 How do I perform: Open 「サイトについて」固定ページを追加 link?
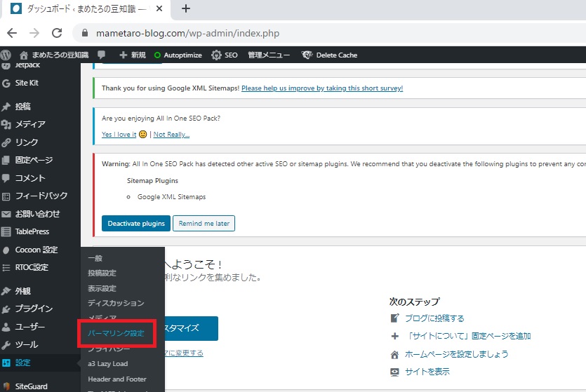[x=468, y=336]
